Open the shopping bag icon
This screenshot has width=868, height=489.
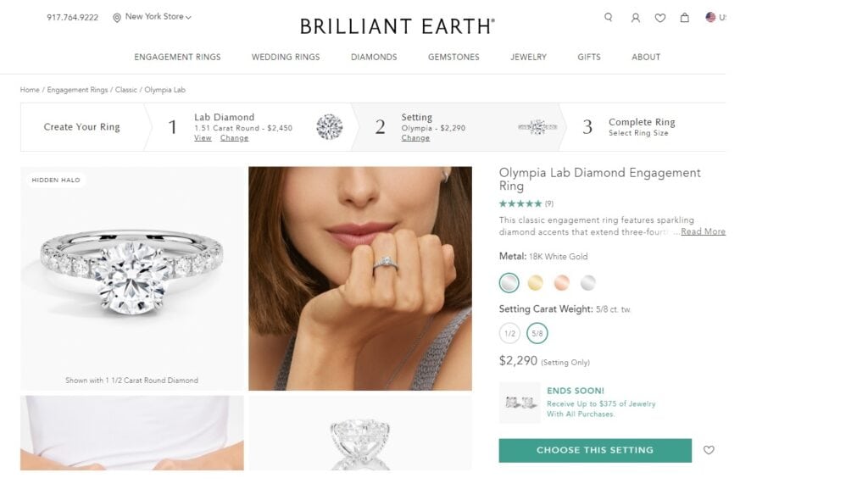click(x=684, y=17)
